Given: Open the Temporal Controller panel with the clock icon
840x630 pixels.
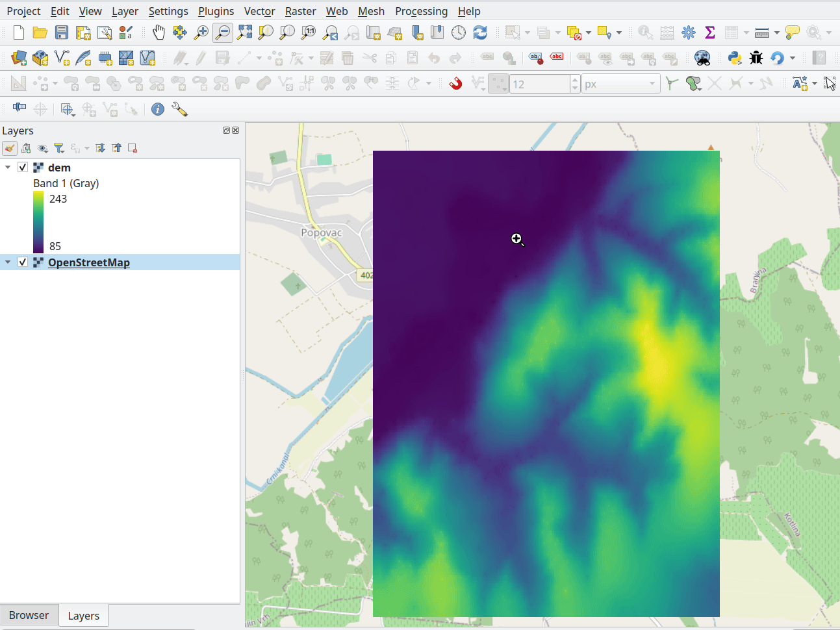Looking at the screenshot, I should [459, 32].
